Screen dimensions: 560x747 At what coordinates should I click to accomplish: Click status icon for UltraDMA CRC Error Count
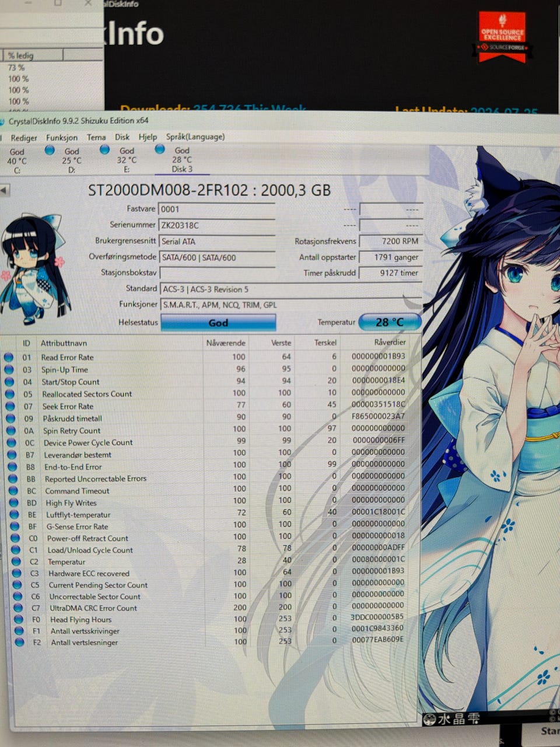pyautogui.click(x=19, y=608)
